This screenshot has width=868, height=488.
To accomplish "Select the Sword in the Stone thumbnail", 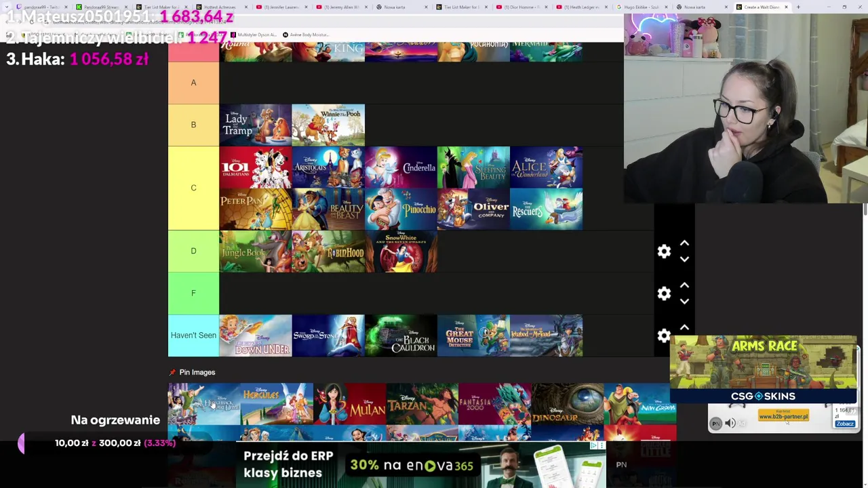I will (328, 335).
